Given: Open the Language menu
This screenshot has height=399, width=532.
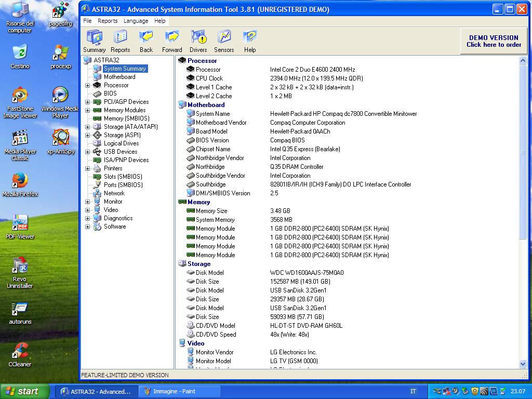Looking at the screenshot, I should click(x=136, y=21).
